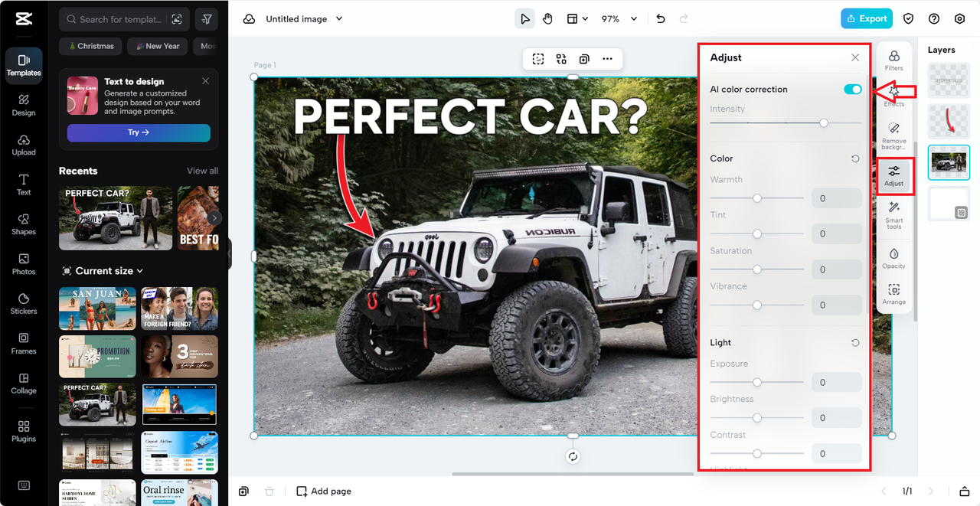Image resolution: width=980 pixels, height=506 pixels.
Task: Open the help question mark icon
Action: (x=934, y=19)
